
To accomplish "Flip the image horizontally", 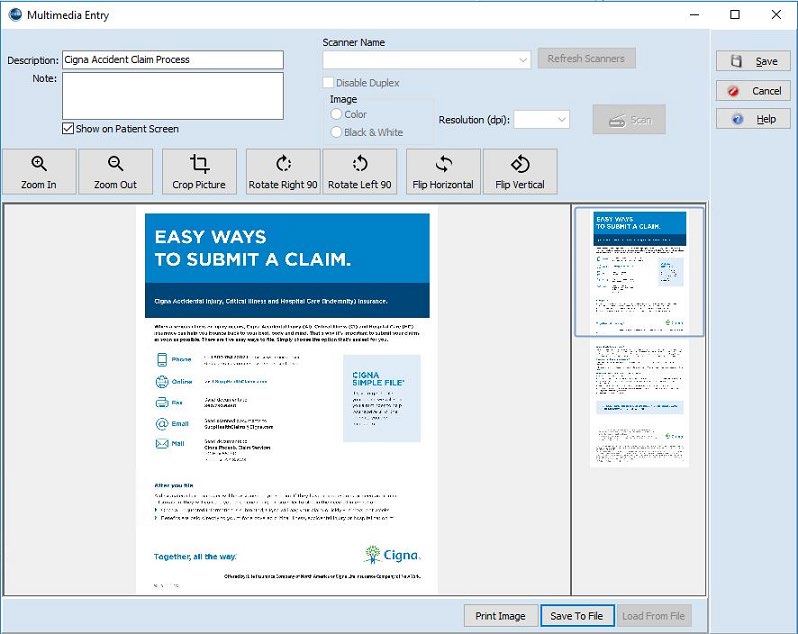I will [444, 171].
